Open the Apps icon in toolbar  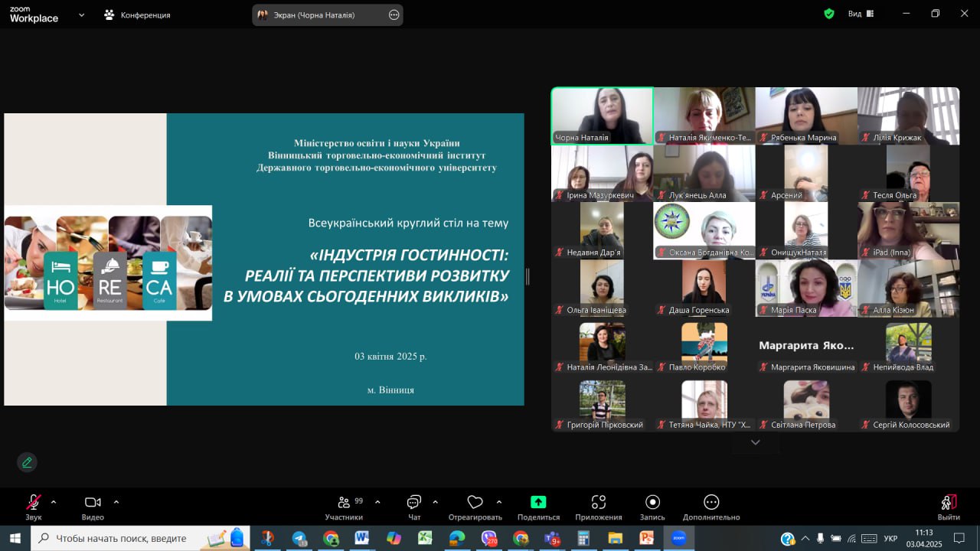click(599, 502)
